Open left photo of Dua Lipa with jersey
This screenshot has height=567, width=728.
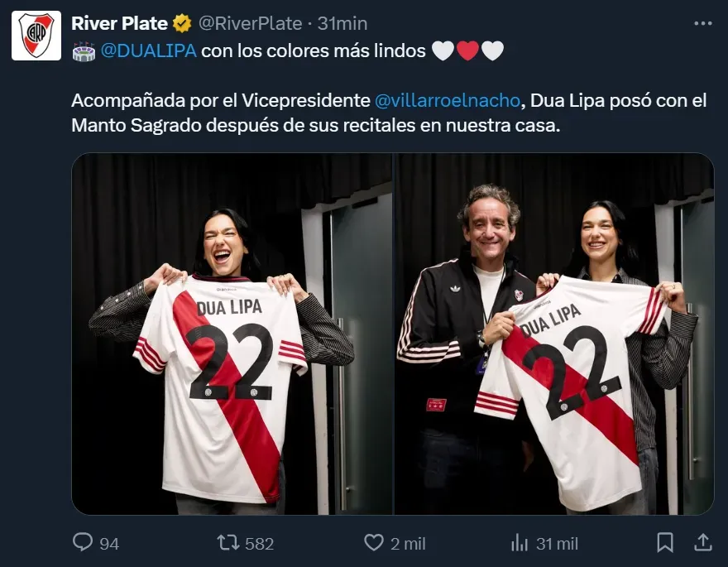tap(232, 334)
